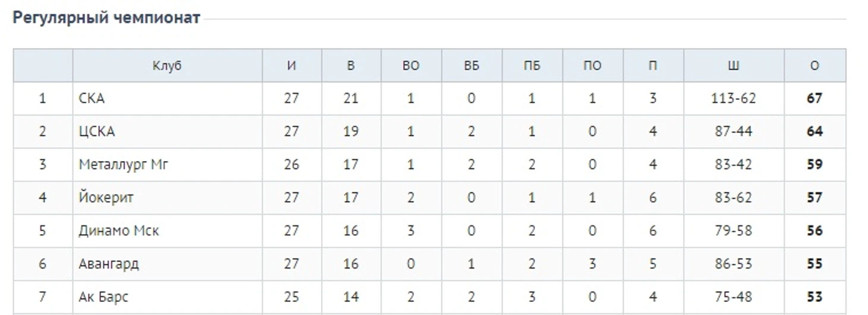Click the В wins column header
Image resolution: width=868 pixels, height=315 pixels.
point(351,66)
